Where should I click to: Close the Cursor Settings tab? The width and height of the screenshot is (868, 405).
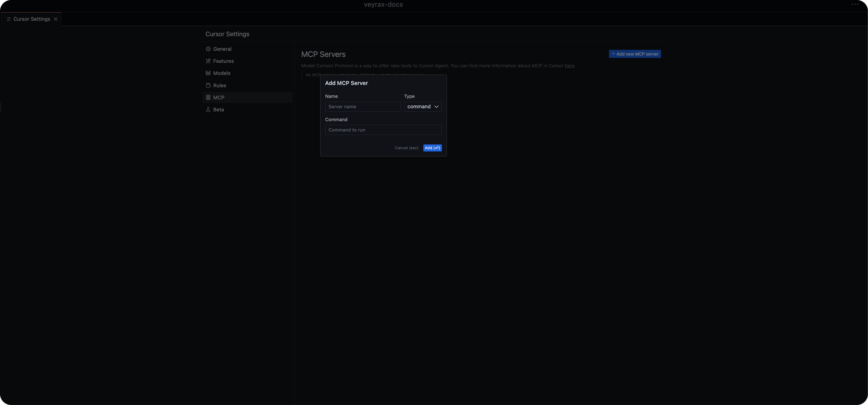(x=56, y=19)
